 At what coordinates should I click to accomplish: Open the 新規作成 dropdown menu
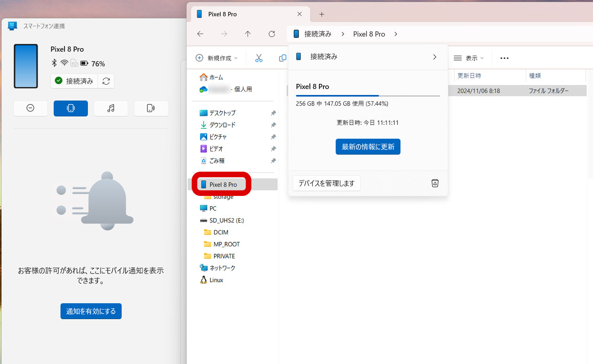click(217, 57)
